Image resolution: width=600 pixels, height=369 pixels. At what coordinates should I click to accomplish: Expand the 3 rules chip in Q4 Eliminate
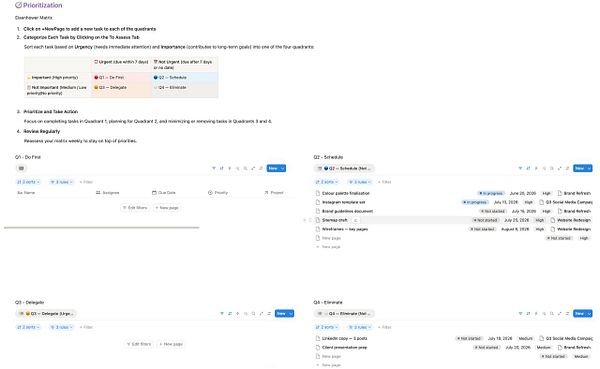point(360,327)
